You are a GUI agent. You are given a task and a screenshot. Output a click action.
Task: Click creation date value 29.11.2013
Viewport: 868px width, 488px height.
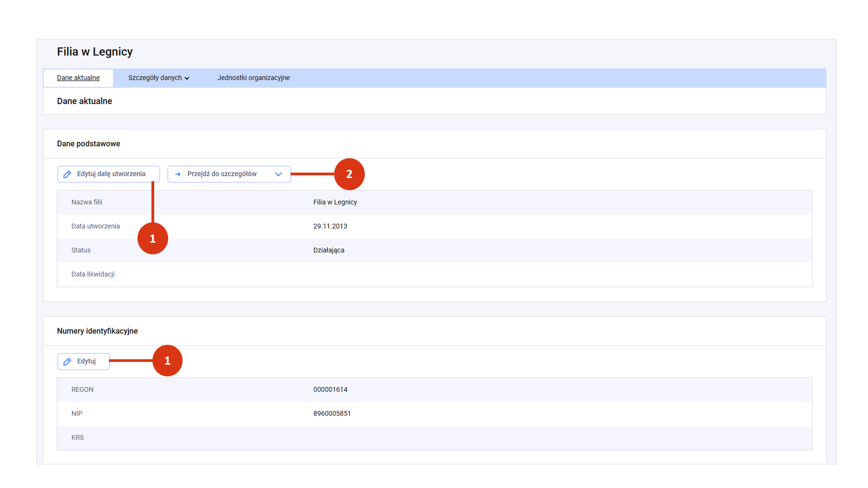[x=330, y=226]
